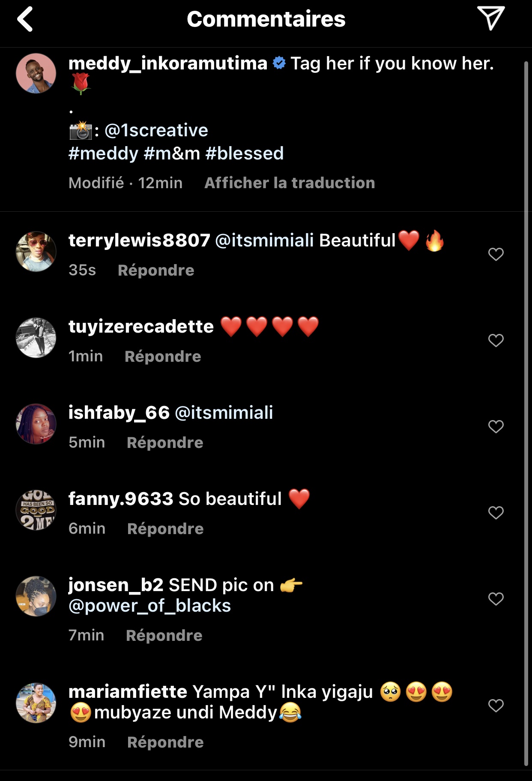Reply to terrylewis8807 with Répondre
This screenshot has height=781, width=532.
(156, 270)
